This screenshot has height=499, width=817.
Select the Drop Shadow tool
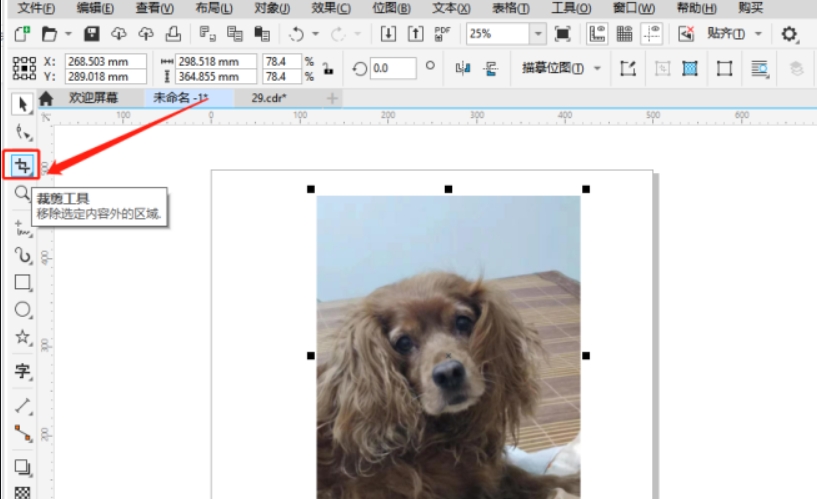tap(22, 467)
